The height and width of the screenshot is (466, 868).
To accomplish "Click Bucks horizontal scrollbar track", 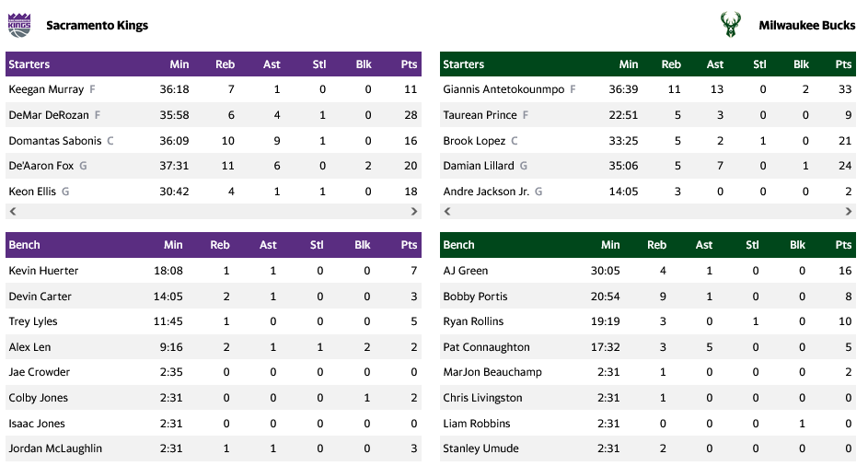I will click(x=647, y=211).
